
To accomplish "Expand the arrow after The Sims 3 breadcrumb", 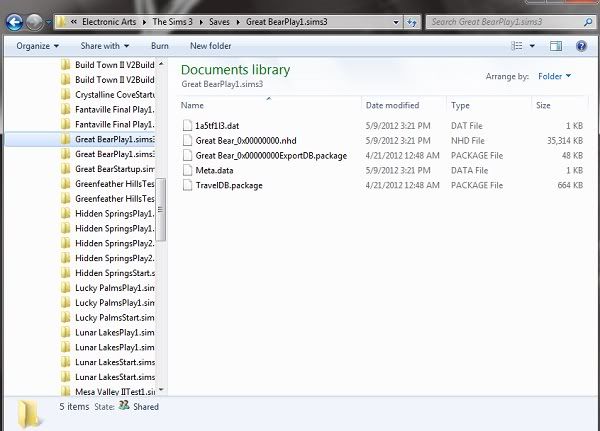I will tap(201, 22).
